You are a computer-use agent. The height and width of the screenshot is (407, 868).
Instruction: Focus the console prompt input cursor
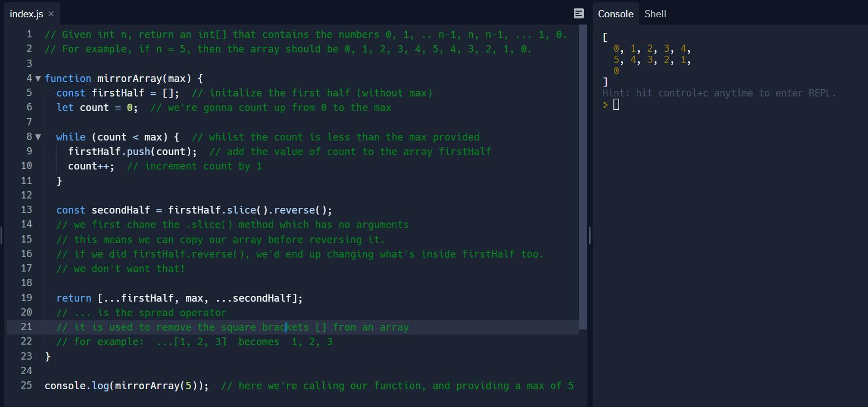616,105
